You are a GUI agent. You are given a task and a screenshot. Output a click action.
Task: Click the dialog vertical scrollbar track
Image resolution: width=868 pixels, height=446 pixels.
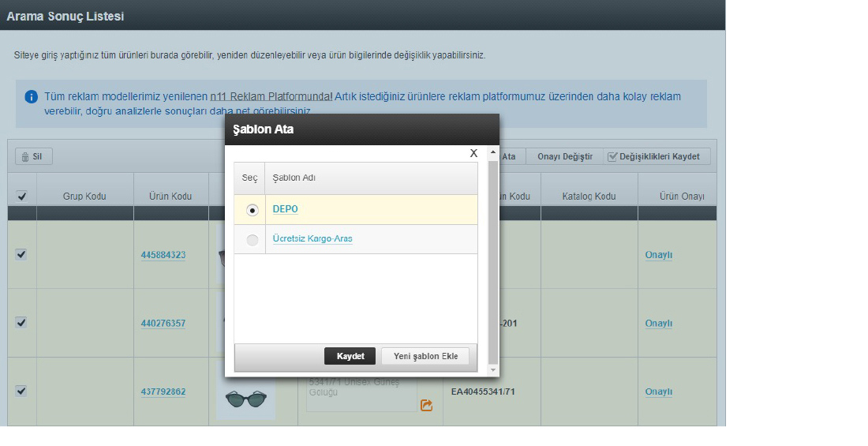493,260
